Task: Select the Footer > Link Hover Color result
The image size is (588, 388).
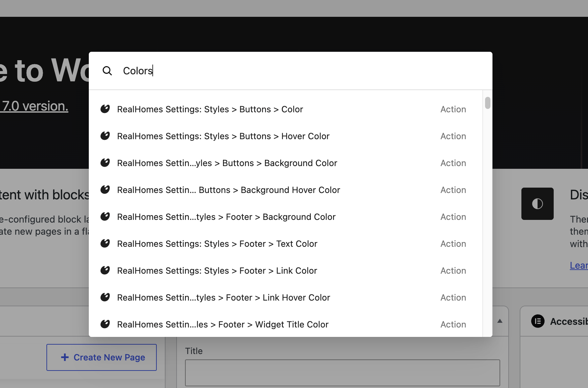Action: pos(286,298)
